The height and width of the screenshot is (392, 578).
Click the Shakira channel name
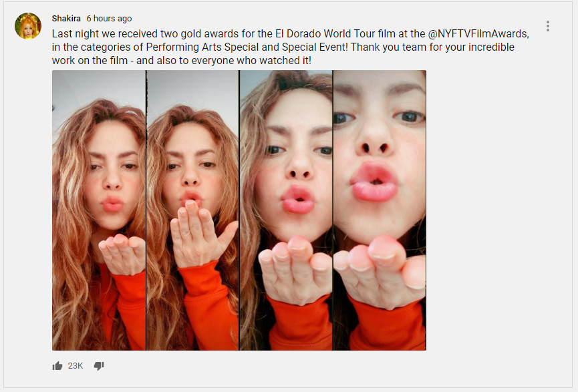coord(66,19)
